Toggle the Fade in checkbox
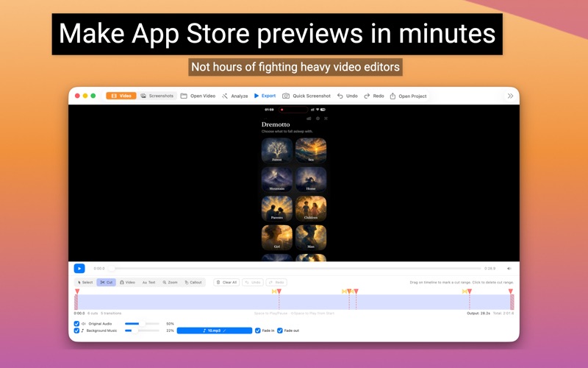 point(258,330)
